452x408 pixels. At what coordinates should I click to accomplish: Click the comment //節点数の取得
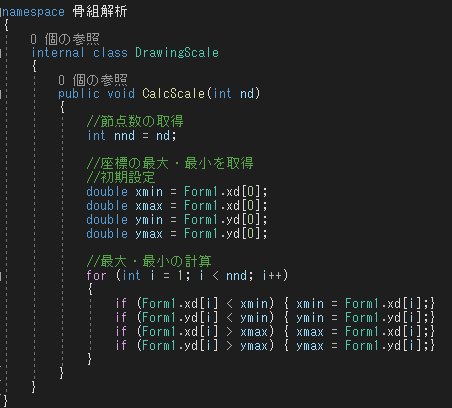(135, 121)
